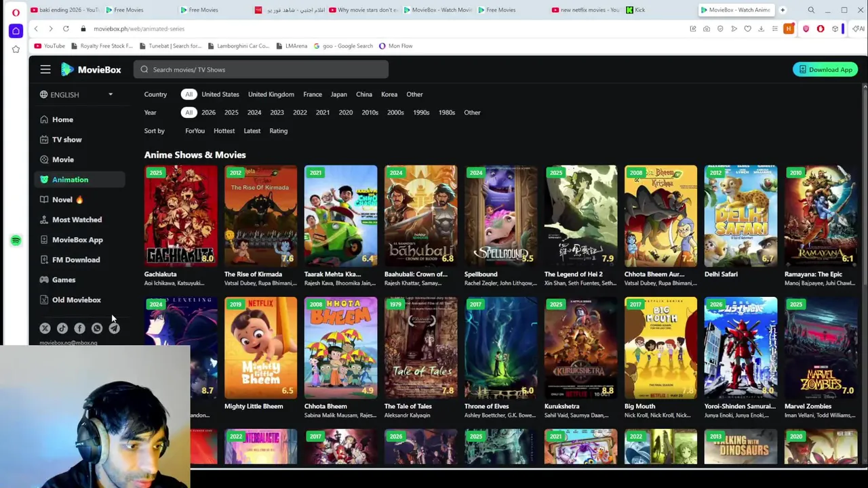Open the LMArena bookmark
Screen dimensions: 868x488
click(x=291, y=46)
